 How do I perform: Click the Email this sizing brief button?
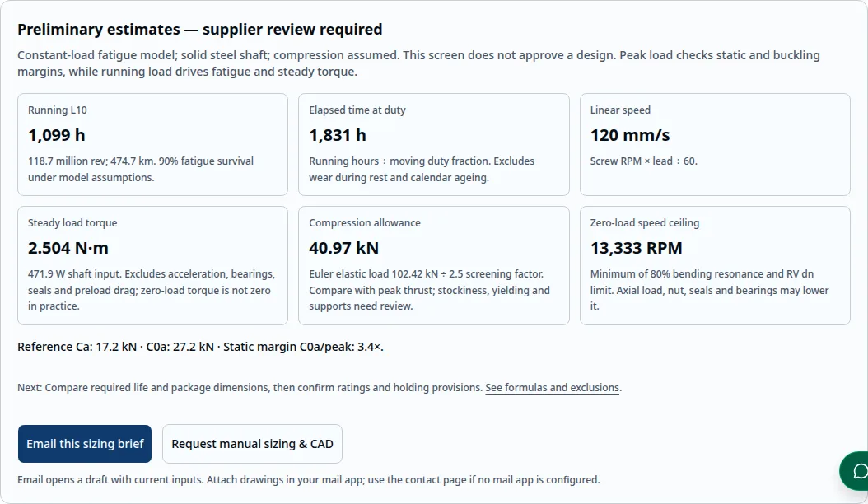[x=85, y=444]
